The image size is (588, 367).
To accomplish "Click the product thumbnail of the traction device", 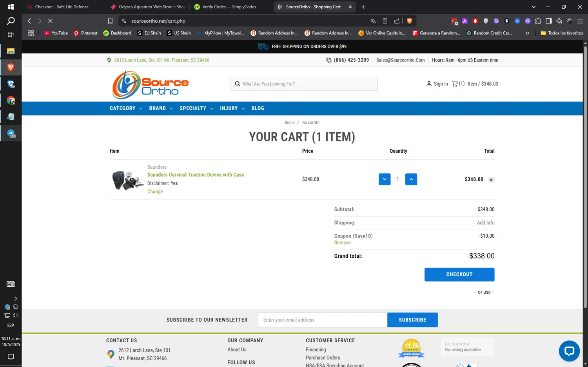I will pyautogui.click(x=127, y=180).
